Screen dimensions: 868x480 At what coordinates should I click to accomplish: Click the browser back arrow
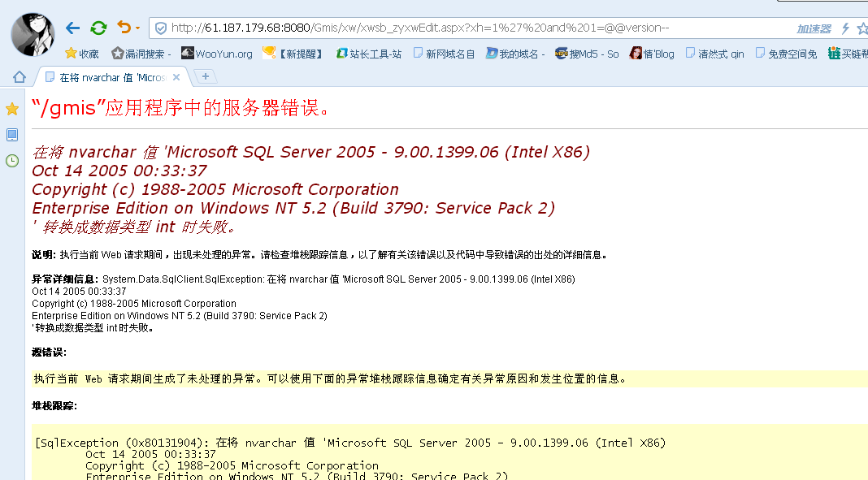point(72,28)
